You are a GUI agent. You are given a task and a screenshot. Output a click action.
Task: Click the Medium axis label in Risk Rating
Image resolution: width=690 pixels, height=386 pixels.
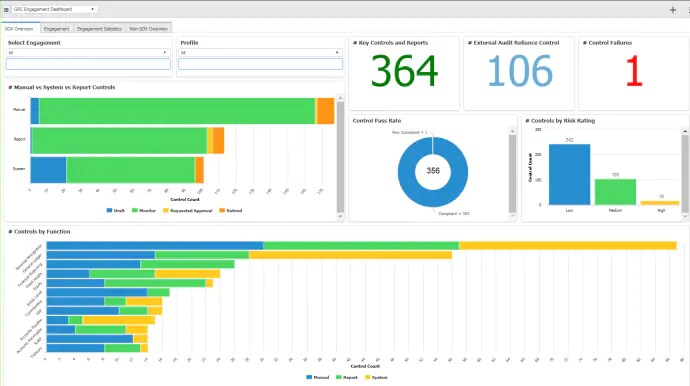(x=615, y=210)
